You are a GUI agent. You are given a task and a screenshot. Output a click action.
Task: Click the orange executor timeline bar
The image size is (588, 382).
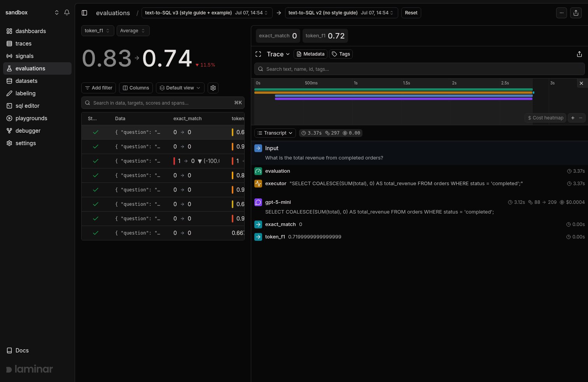click(393, 93)
